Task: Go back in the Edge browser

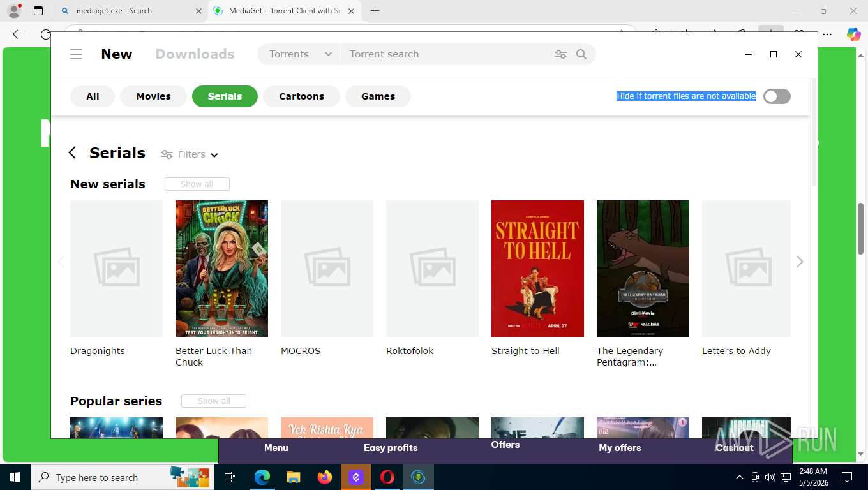Action: (18, 34)
